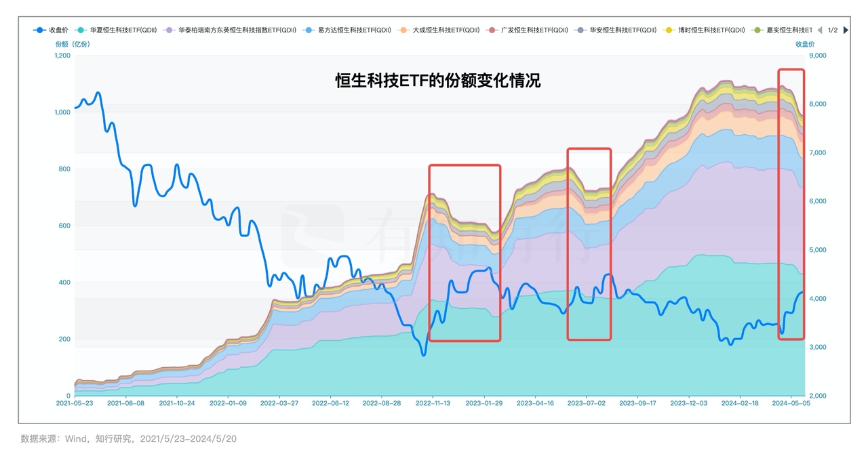This screenshot has height=458, width=868.
Task: Click the 份额（亿份） left axis label
Action: point(72,44)
